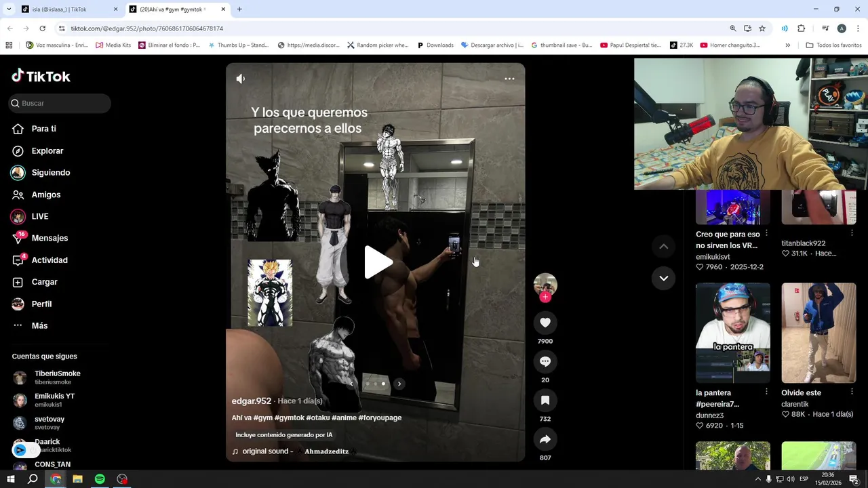
Task: Switch to the isla (@iislaaa_) TikTok tab
Action: [68, 9]
